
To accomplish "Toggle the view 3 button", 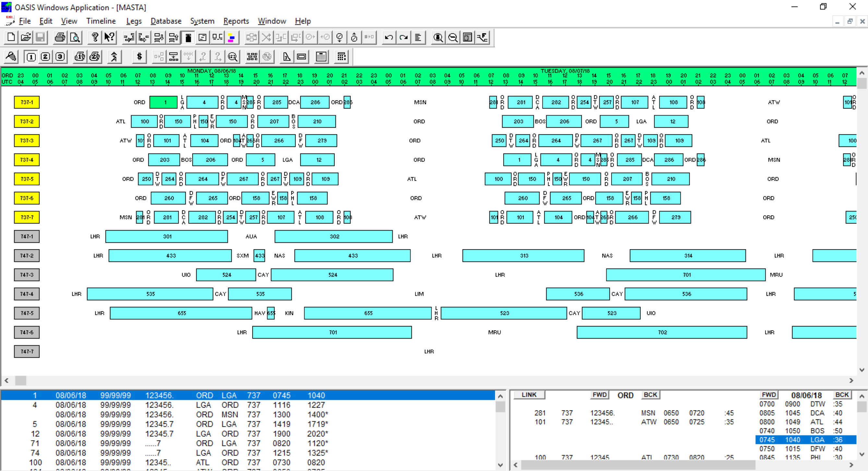I will click(x=60, y=57).
